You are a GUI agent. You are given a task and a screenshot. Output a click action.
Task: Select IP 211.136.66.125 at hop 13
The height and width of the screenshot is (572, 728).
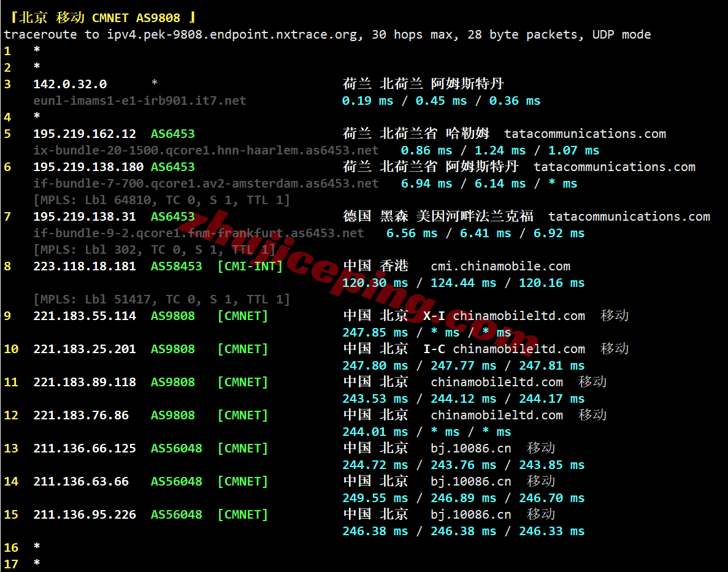click(x=85, y=448)
